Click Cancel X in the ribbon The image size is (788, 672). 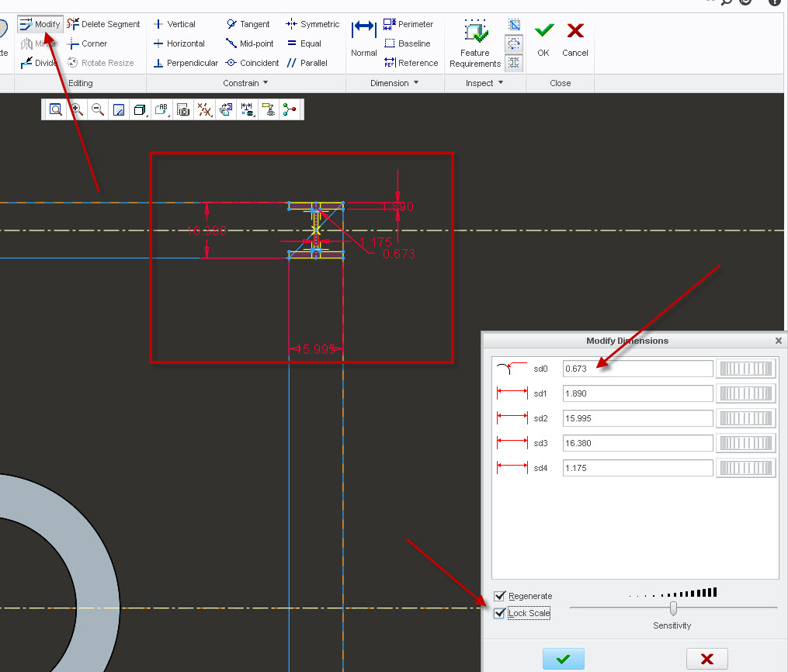point(575,38)
